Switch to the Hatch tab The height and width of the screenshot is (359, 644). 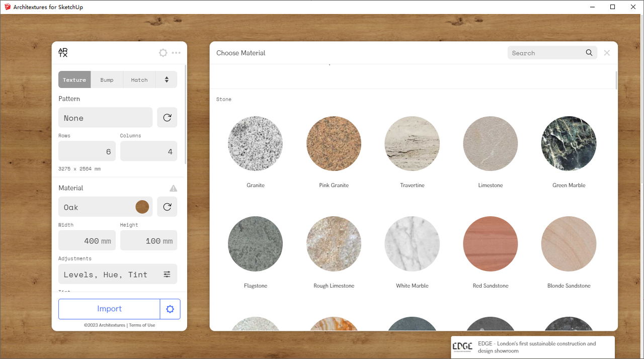click(x=139, y=80)
